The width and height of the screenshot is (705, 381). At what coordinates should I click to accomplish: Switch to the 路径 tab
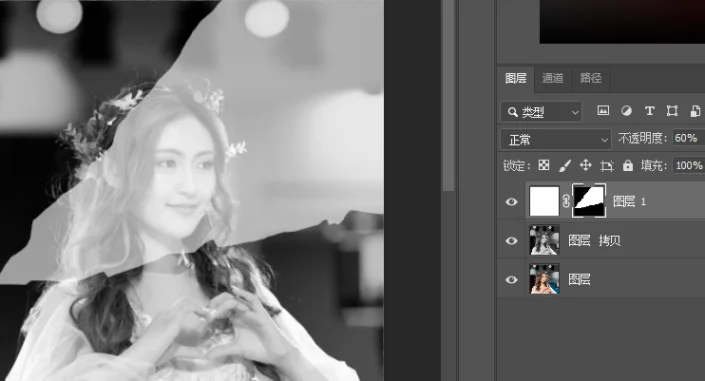pos(591,78)
